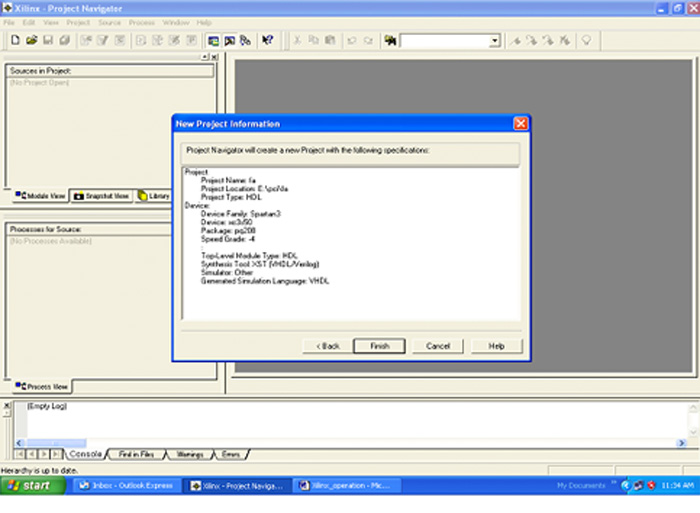The width and height of the screenshot is (700, 513).
Task: Open the toolbar search box dropdown arrow
Action: pos(494,41)
